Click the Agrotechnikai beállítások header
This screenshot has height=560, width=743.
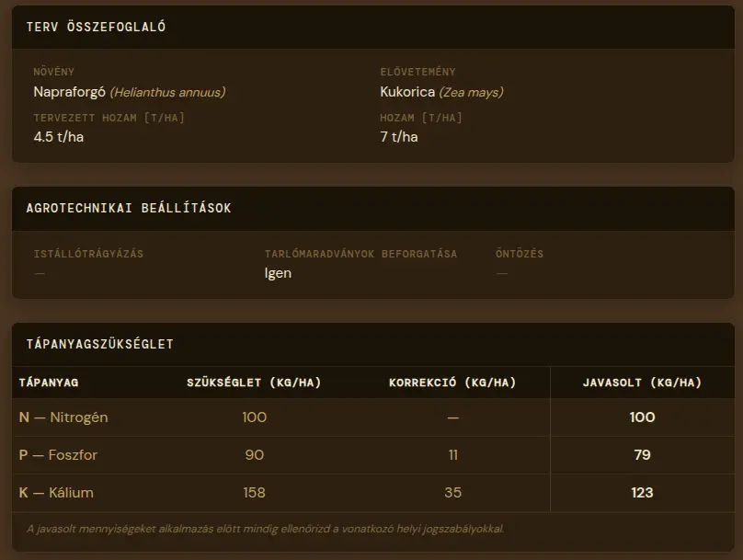point(129,208)
